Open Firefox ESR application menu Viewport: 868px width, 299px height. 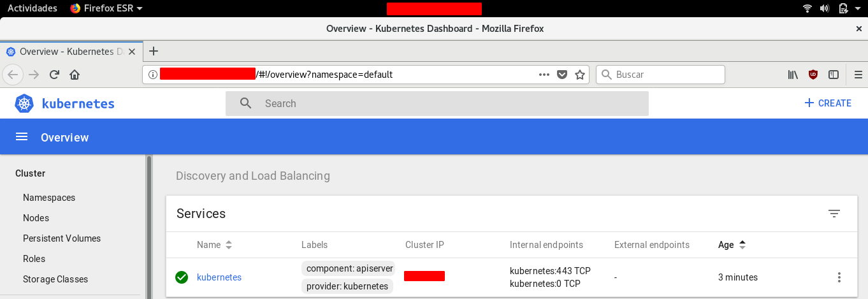tap(106, 8)
